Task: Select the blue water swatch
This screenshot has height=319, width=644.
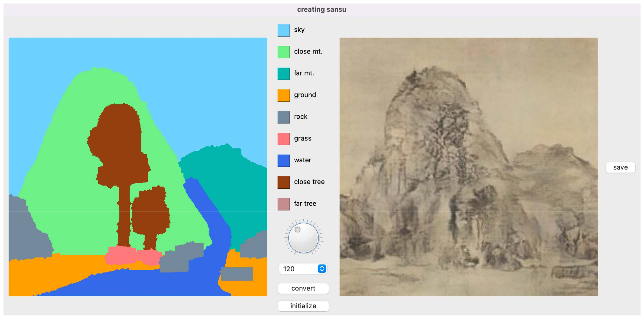Action: click(284, 161)
